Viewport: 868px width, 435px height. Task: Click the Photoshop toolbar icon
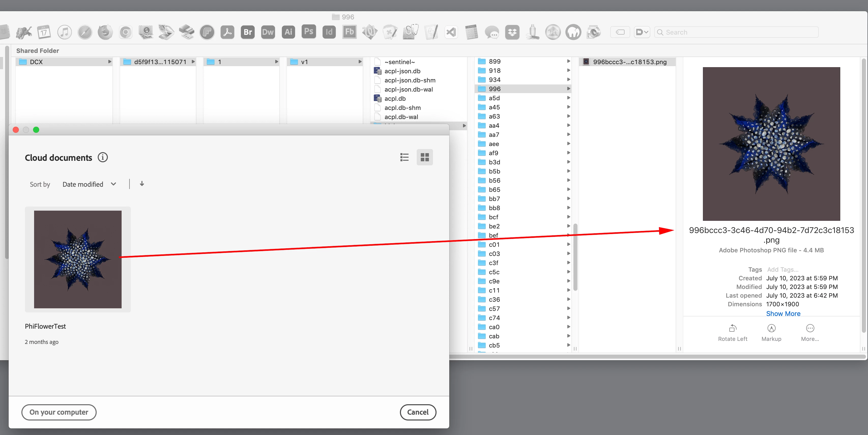click(x=309, y=31)
